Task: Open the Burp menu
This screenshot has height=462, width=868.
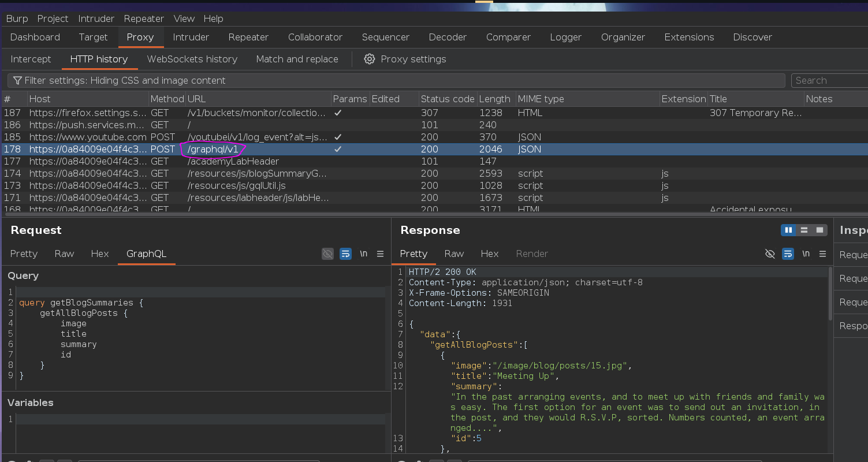Action: [17, 18]
